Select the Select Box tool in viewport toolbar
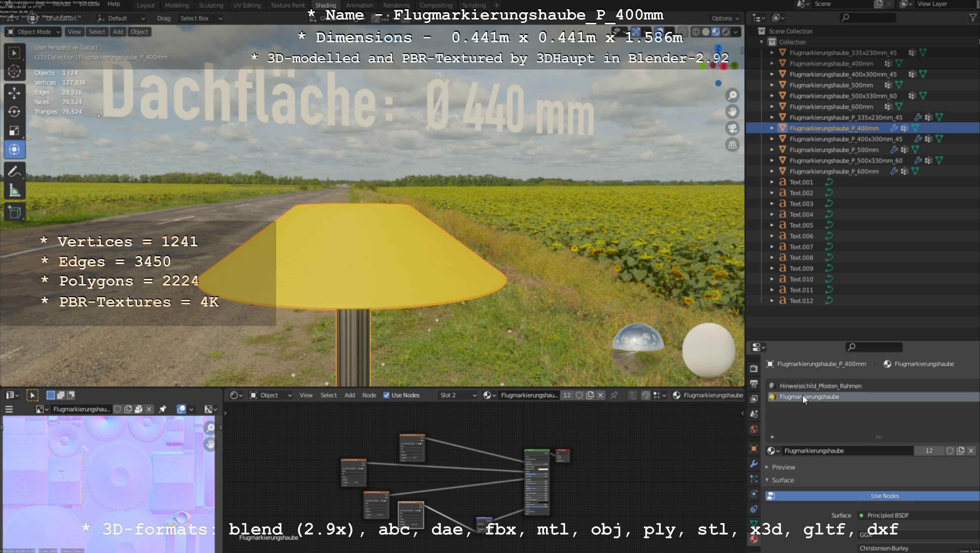This screenshot has width=980, height=553. [14, 53]
